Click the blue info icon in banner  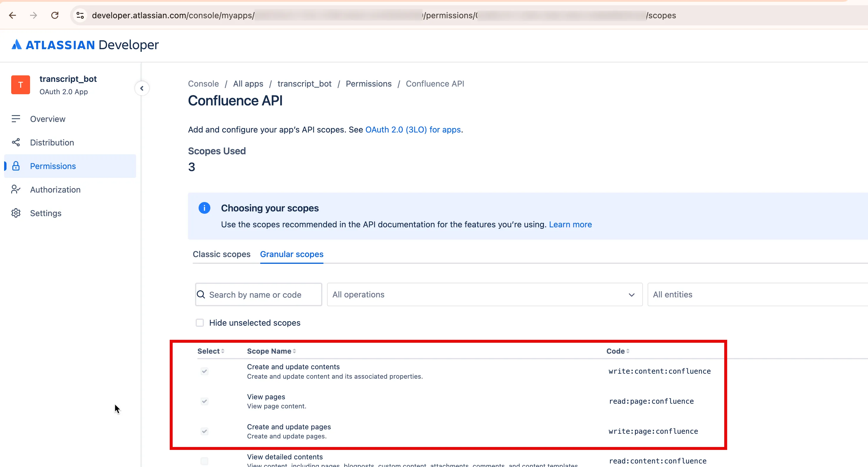(x=204, y=208)
